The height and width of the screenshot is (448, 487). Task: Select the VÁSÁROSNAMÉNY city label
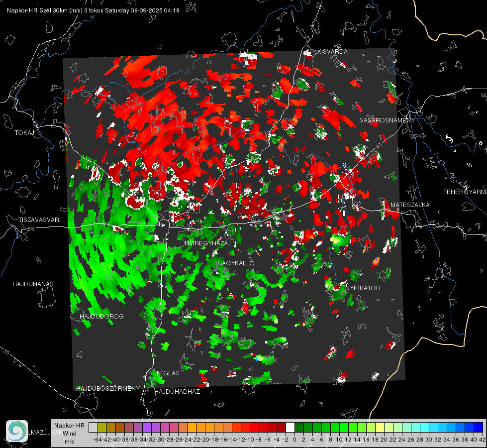point(388,120)
